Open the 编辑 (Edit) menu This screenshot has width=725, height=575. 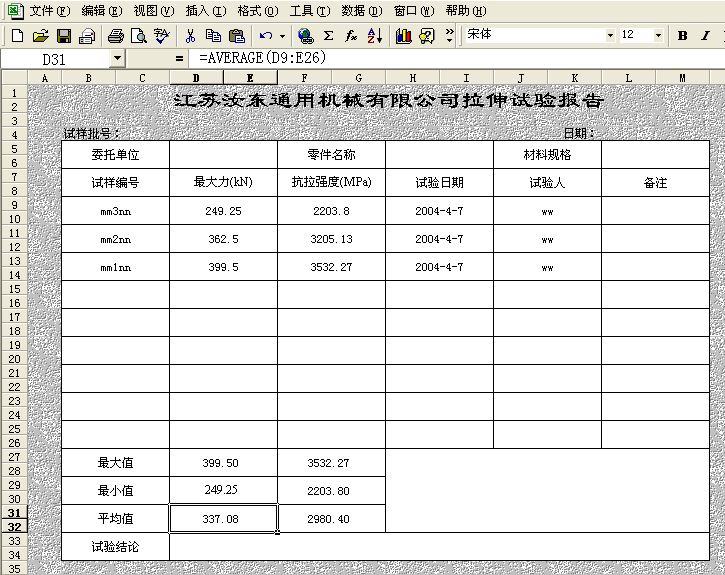tap(102, 11)
